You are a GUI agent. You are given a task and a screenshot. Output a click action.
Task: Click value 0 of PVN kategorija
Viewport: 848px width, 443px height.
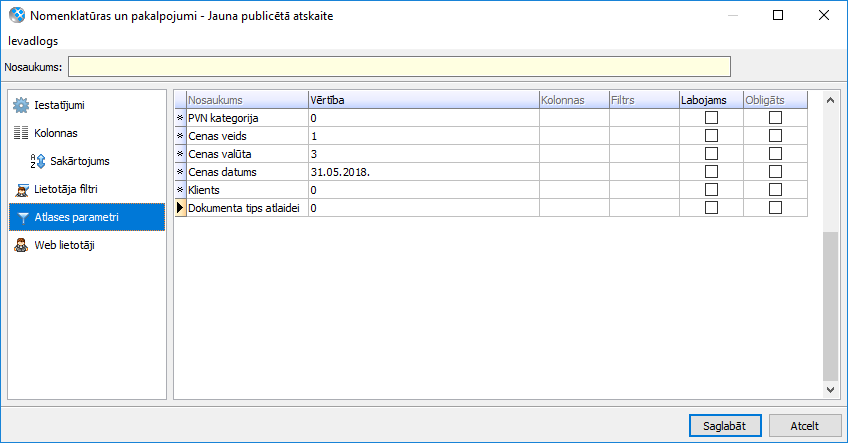[423, 118]
